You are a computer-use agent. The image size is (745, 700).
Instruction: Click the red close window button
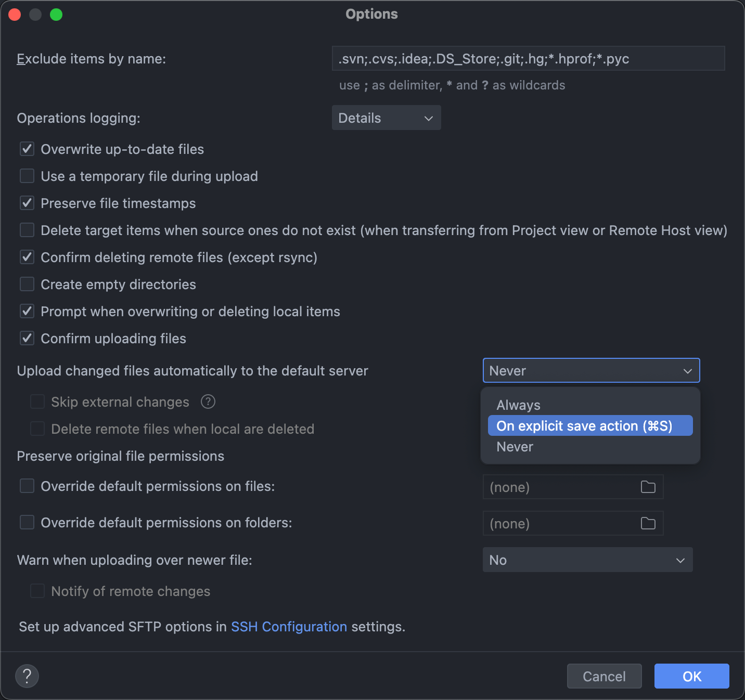[x=15, y=15]
